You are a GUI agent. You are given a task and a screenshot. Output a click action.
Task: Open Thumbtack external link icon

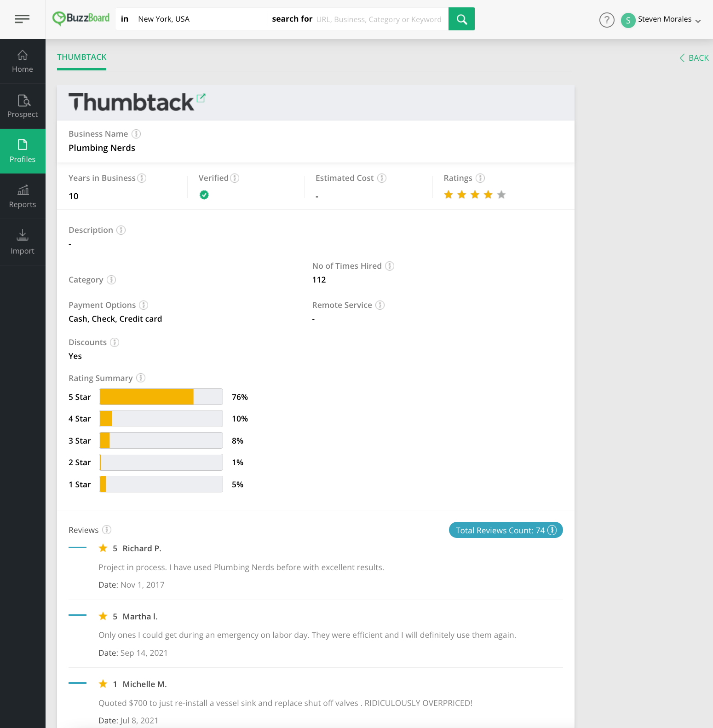click(x=201, y=98)
